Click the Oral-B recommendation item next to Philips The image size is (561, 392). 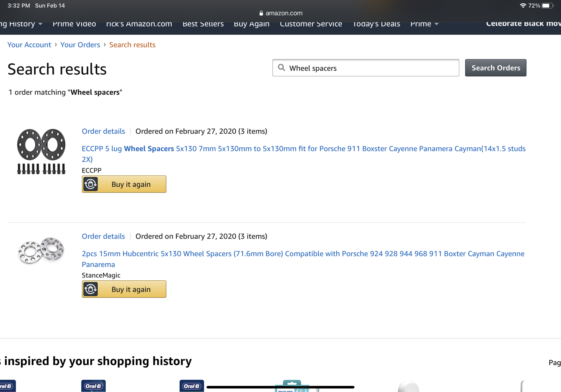tap(192, 386)
